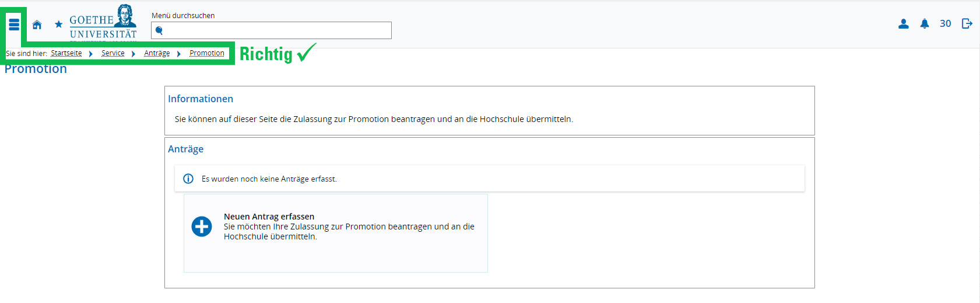980x303 pixels.
Task: Navigate to Startseite in the breadcrumb
Action: click(66, 53)
